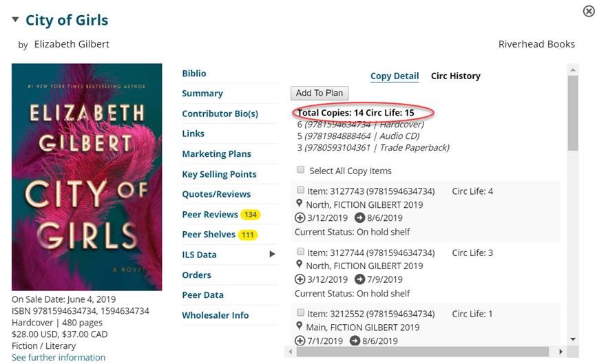Click the arrow circle icon beside 7/9/2019
597x364 pixels.
[359, 279]
